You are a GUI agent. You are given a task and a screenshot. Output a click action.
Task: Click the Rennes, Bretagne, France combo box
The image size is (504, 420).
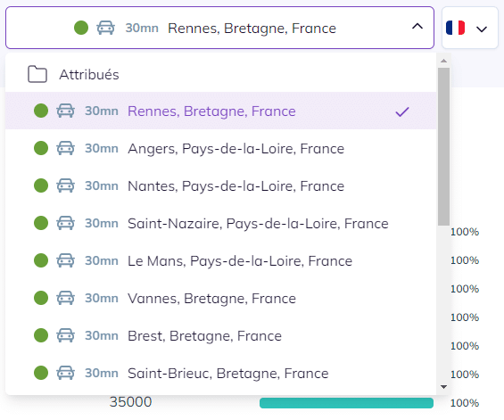(x=219, y=28)
